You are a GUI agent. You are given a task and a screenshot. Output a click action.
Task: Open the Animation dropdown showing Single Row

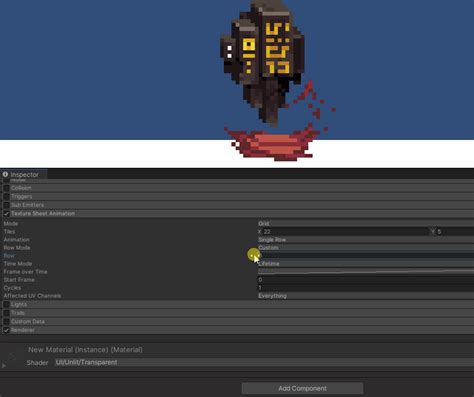(x=366, y=240)
